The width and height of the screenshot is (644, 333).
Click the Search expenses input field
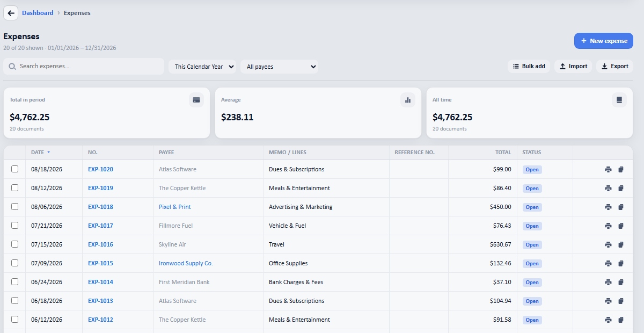pyautogui.click(x=84, y=67)
